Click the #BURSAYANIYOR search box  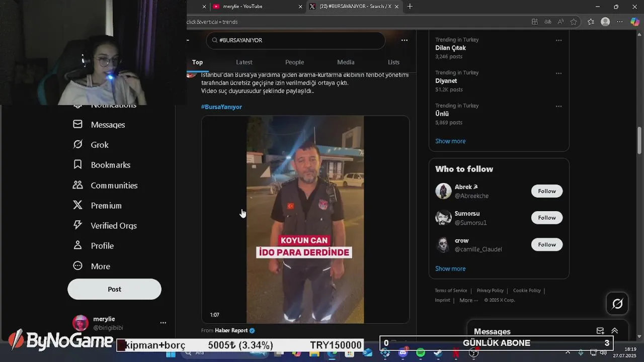click(296, 40)
